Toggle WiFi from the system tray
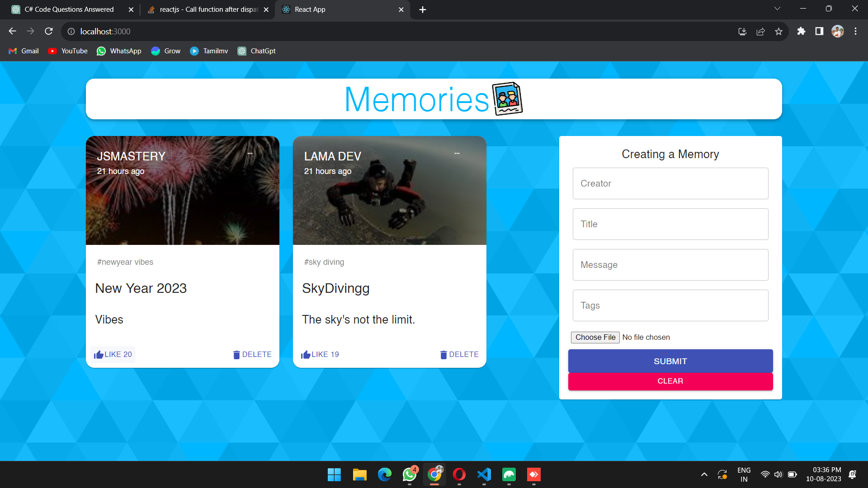This screenshot has height=488, width=868. click(765, 474)
